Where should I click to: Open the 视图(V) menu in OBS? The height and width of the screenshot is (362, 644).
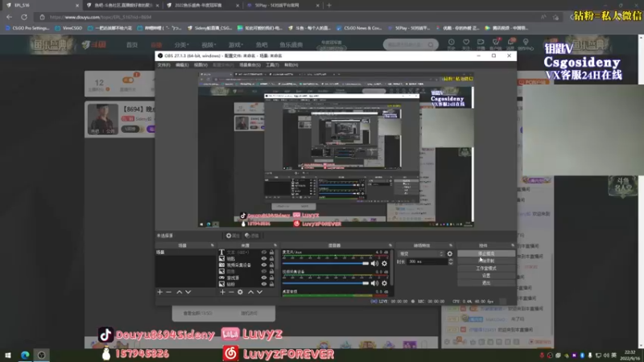(x=200, y=65)
